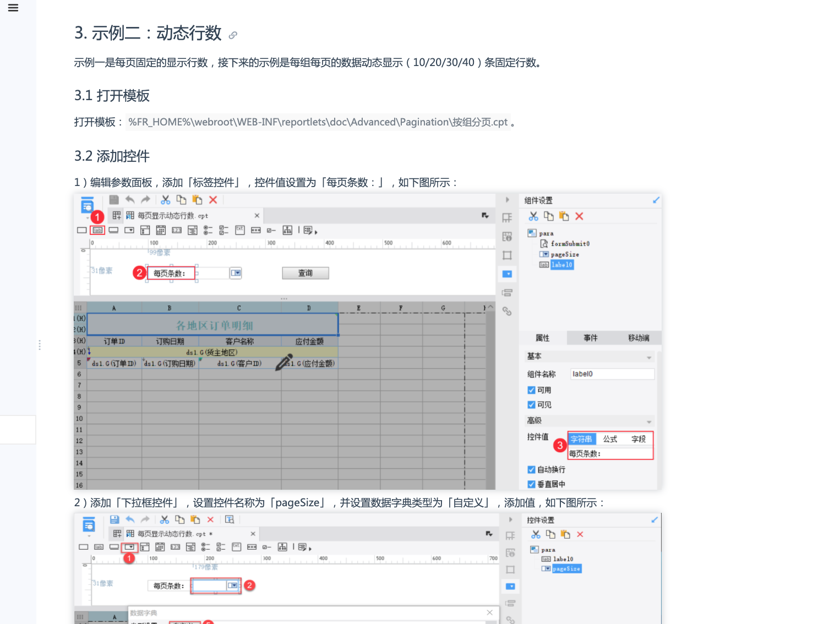This screenshot has width=840, height=624.
Task: Collapse the 高级 section arrow
Action: coord(649,422)
